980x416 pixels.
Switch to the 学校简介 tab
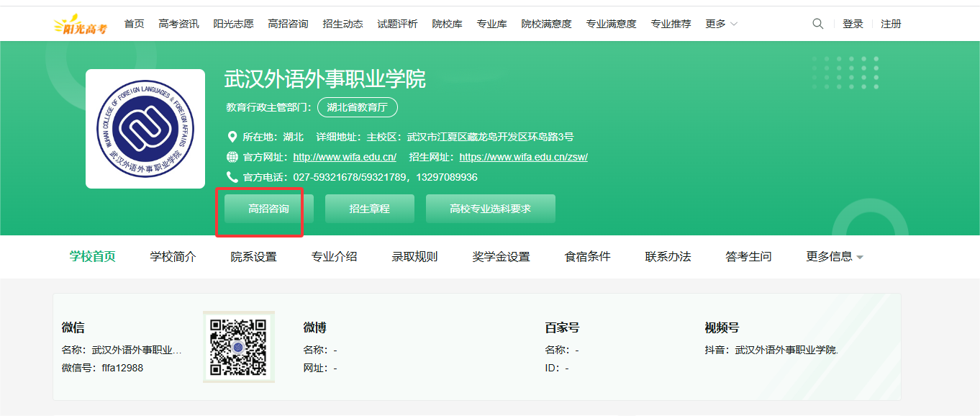(x=173, y=257)
